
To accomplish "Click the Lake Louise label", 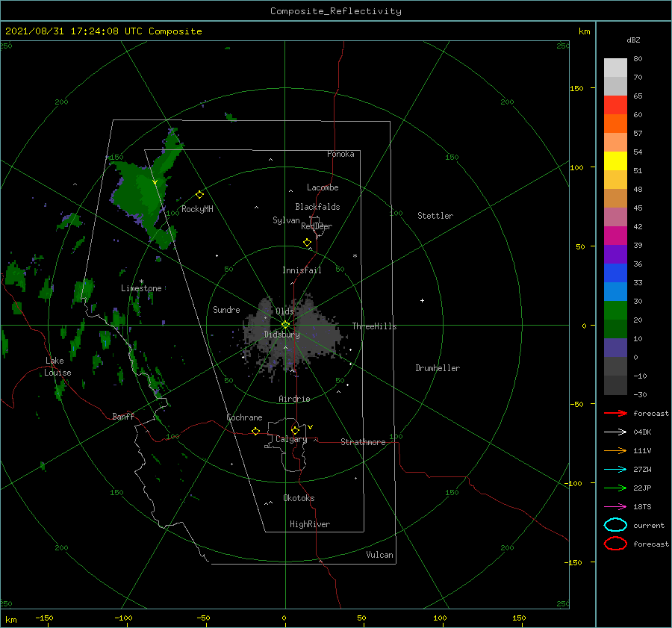I will pos(57,367).
